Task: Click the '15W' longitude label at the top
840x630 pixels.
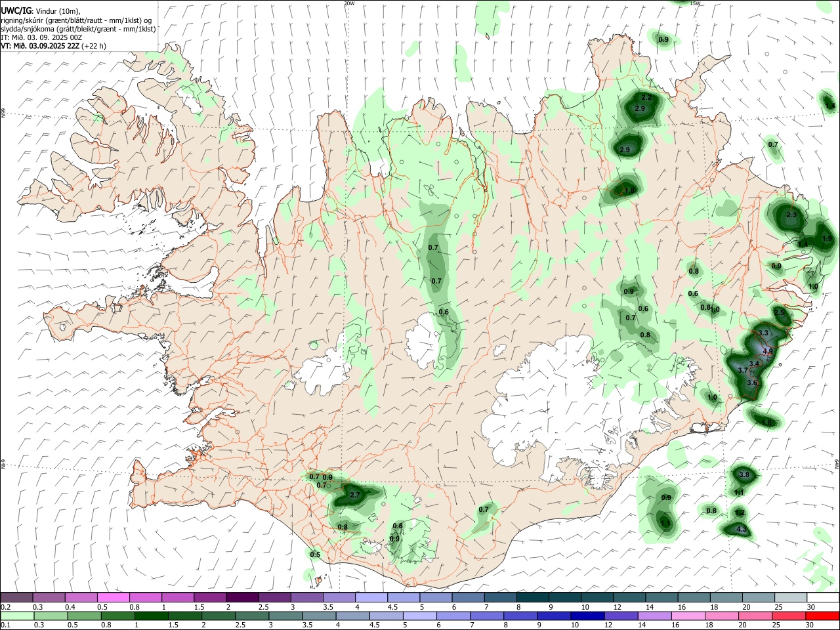Action: click(695, 3)
